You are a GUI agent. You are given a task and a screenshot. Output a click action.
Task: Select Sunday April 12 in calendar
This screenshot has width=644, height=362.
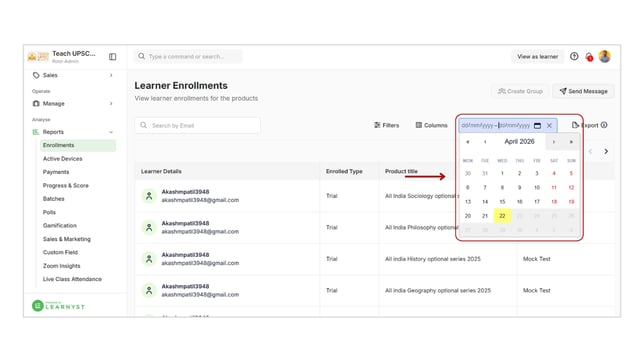(571, 187)
